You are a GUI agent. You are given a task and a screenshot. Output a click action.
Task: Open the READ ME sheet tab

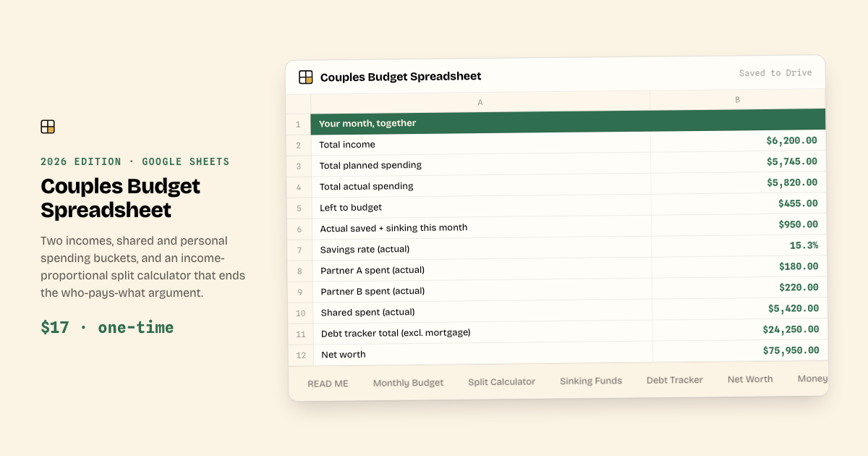[328, 384]
